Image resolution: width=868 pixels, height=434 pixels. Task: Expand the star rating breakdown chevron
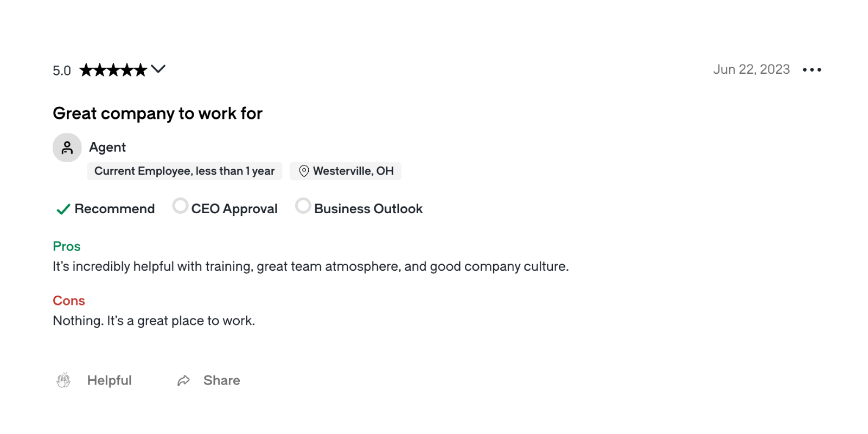158,69
